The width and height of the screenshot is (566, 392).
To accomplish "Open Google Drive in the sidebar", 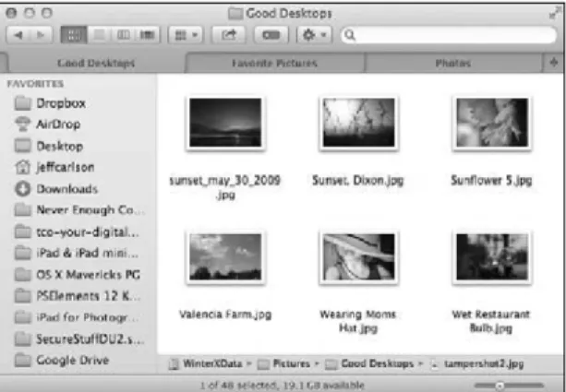I will pyautogui.click(x=61, y=360).
